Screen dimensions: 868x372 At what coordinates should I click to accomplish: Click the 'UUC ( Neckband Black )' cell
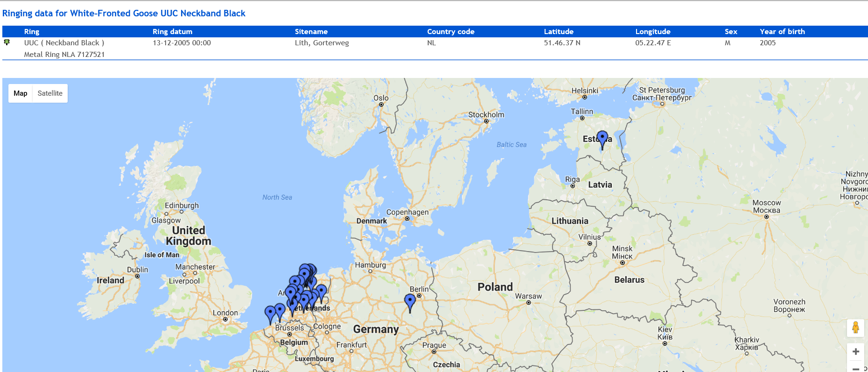64,43
